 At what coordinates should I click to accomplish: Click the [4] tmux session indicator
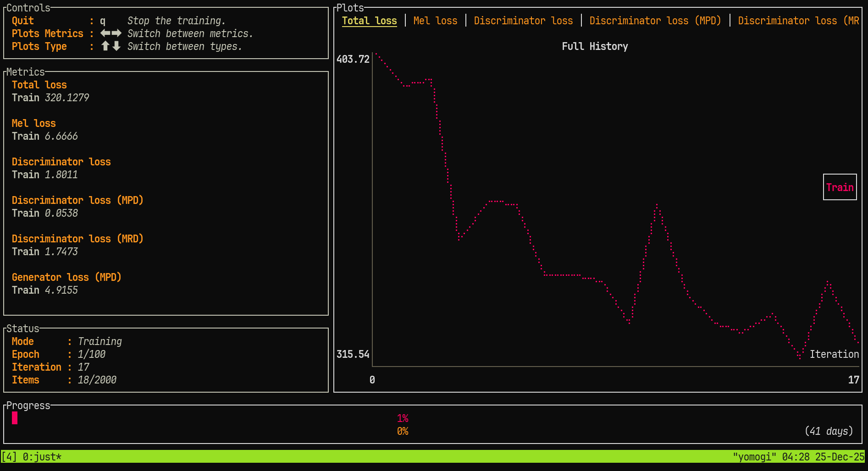click(x=9, y=457)
